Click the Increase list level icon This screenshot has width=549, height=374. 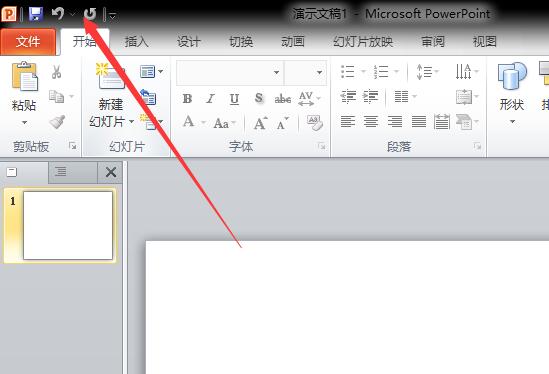click(x=371, y=96)
